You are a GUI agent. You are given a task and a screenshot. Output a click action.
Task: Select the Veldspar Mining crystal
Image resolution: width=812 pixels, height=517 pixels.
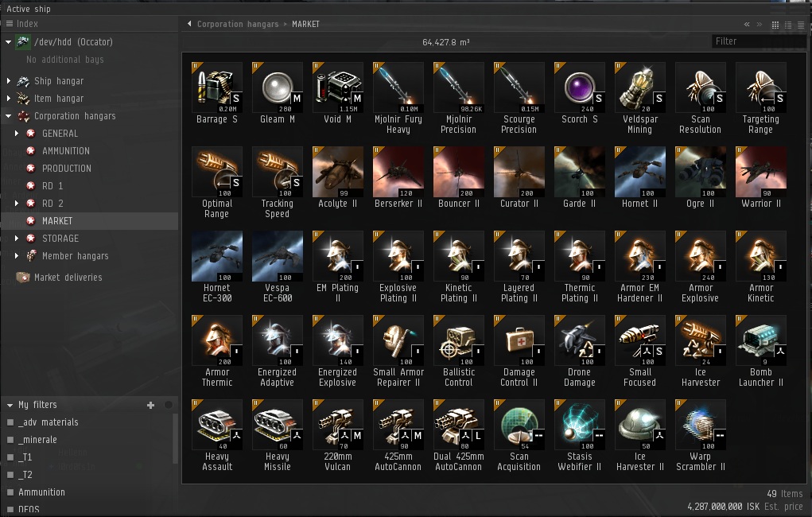(639, 99)
